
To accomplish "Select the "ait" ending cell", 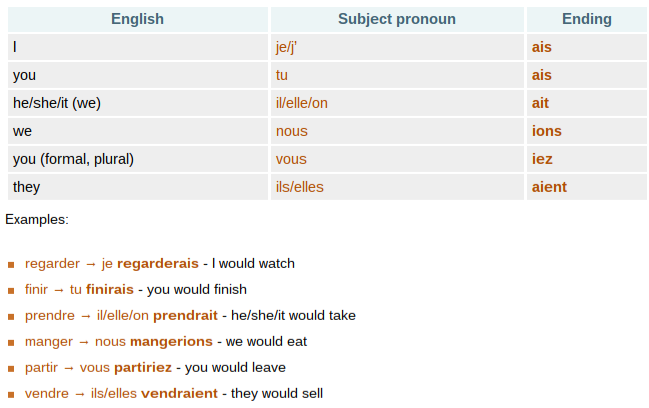I will 540,103.
